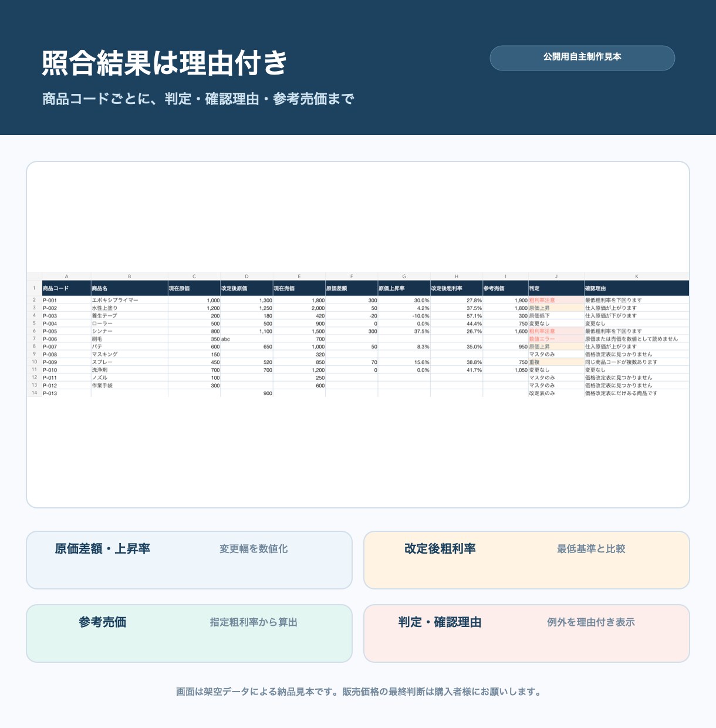Image resolution: width=716 pixels, height=728 pixels.
Task: Click the red 数値エラー cell
Action: coord(556,339)
